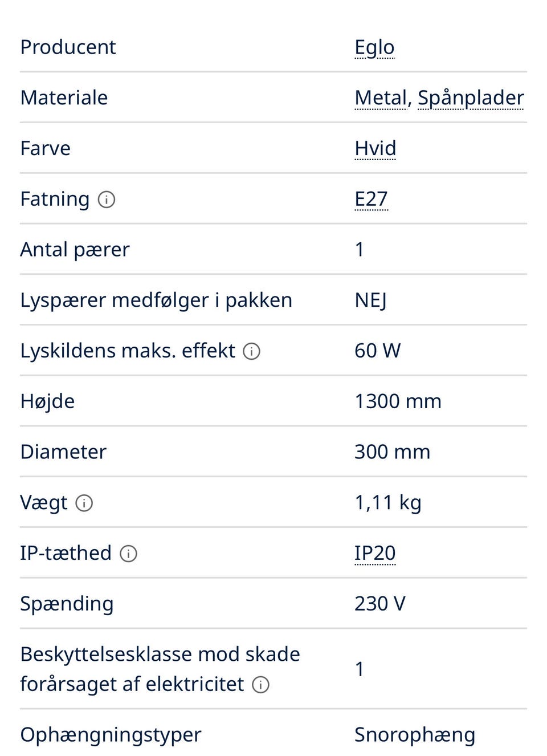Open the E27 socket link

[371, 200]
